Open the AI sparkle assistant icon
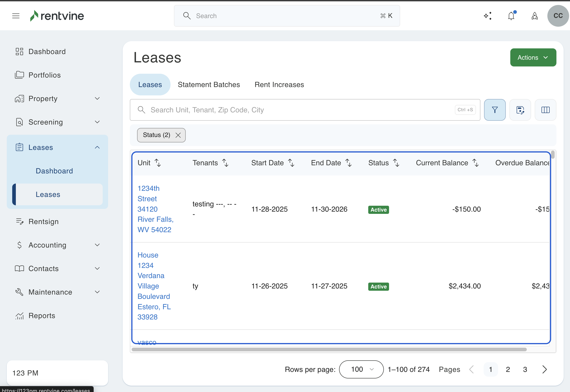This screenshot has height=392, width=570. pyautogui.click(x=488, y=16)
